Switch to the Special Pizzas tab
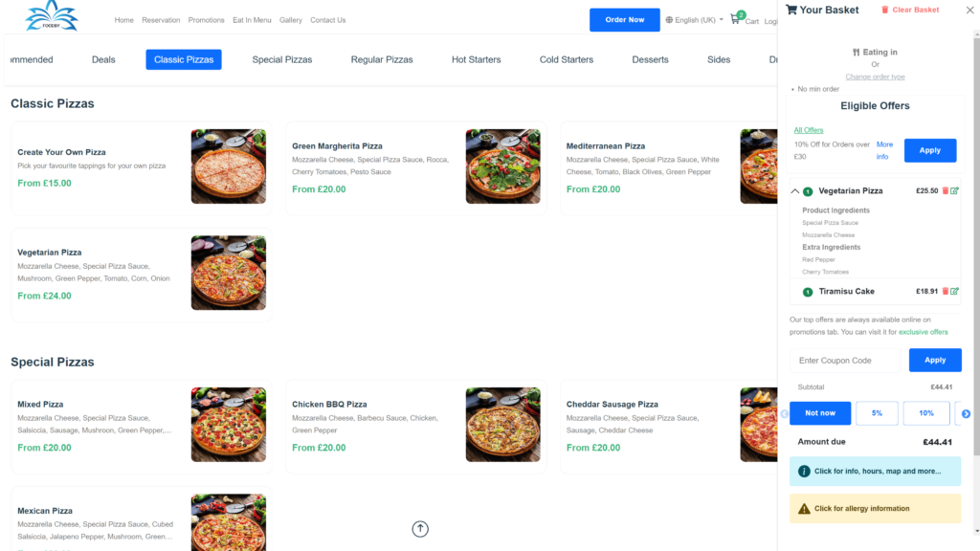The image size is (980, 551). [x=281, y=59]
